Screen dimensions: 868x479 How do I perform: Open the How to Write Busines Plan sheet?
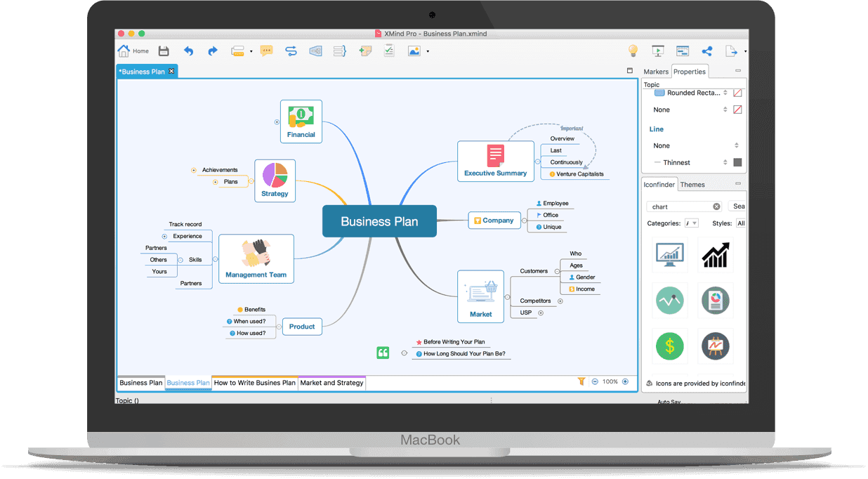(255, 383)
